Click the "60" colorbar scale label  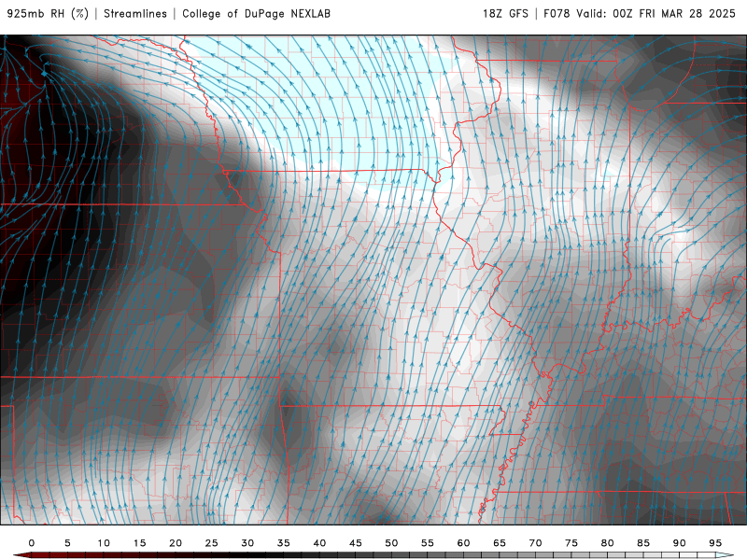click(463, 543)
